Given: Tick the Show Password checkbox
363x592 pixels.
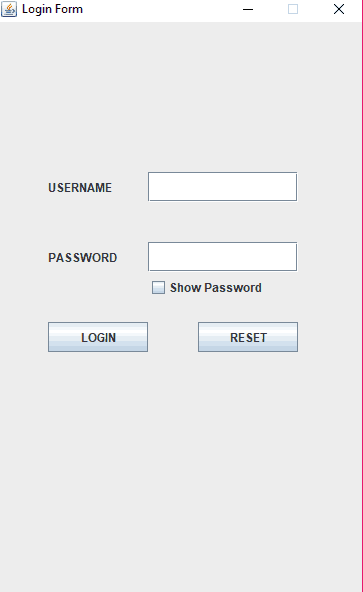Looking at the screenshot, I should pos(158,287).
